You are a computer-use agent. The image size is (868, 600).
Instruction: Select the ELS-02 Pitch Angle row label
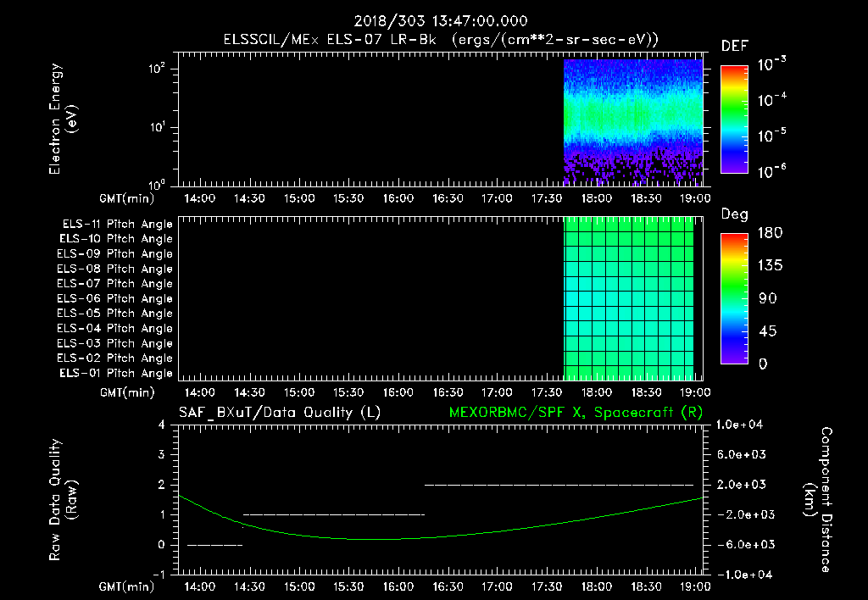(x=114, y=358)
